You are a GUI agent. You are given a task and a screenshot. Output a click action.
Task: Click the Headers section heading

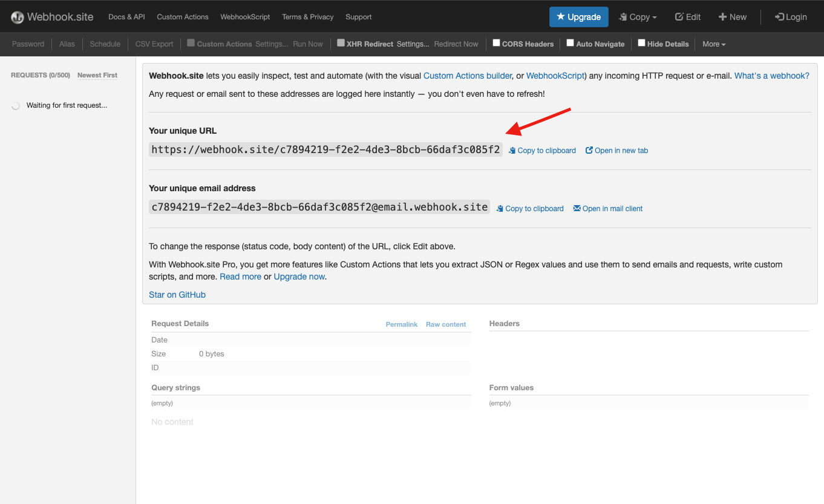click(x=505, y=324)
